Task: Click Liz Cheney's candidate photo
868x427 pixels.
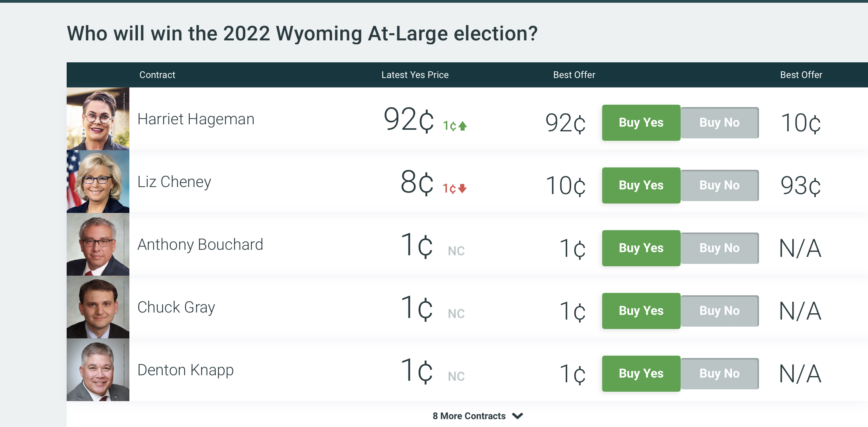Action: (x=98, y=182)
